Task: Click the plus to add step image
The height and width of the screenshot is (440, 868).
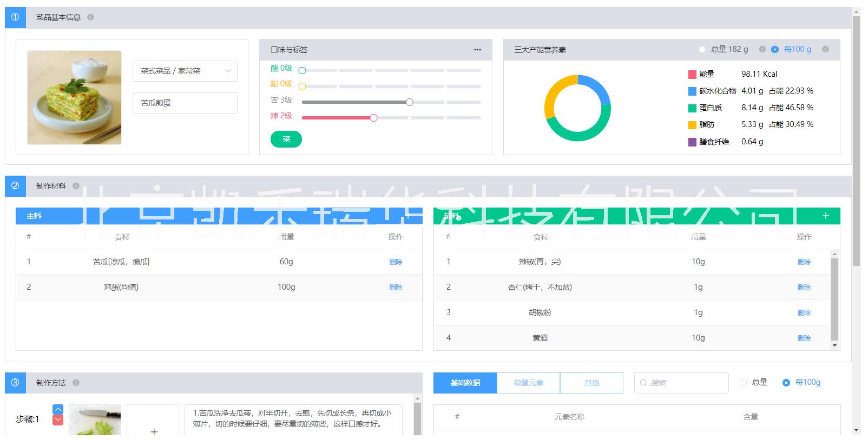Action: pos(154,431)
